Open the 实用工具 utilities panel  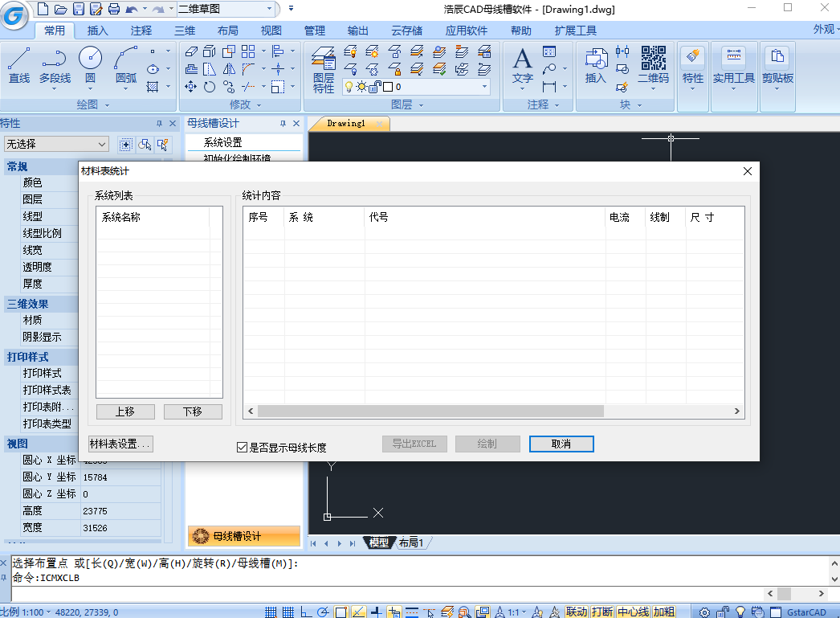(x=733, y=68)
